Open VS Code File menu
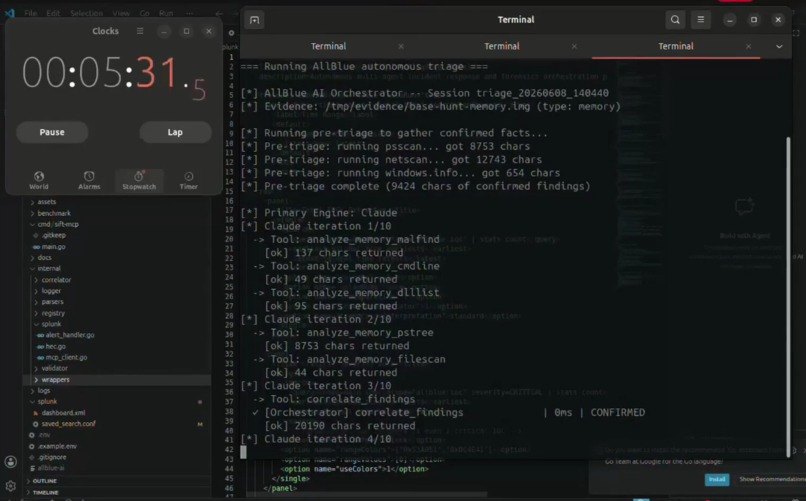Screen dimensions: 806x501 coord(30,13)
